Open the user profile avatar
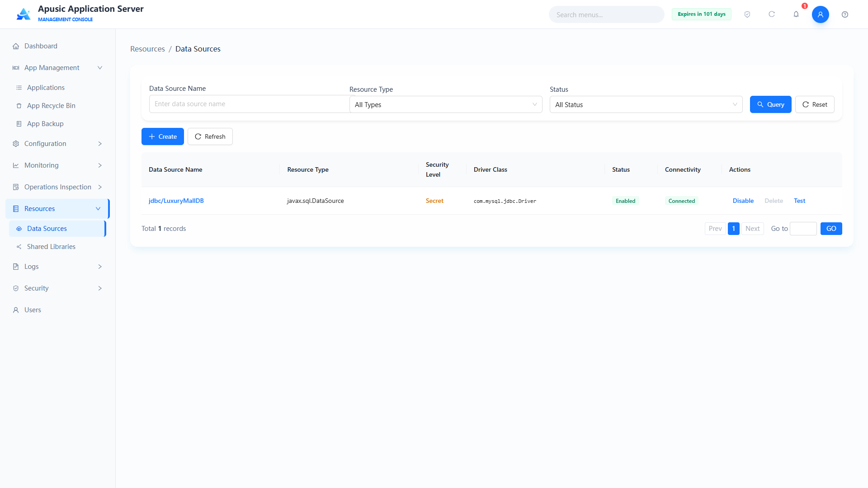The image size is (868, 488). point(821,14)
